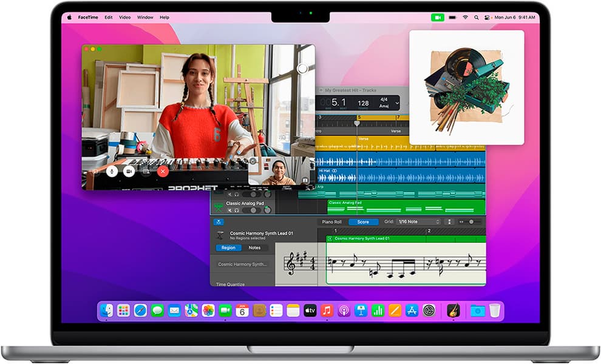End the FaceTime call with red button
The image size is (601, 364).
[163, 171]
